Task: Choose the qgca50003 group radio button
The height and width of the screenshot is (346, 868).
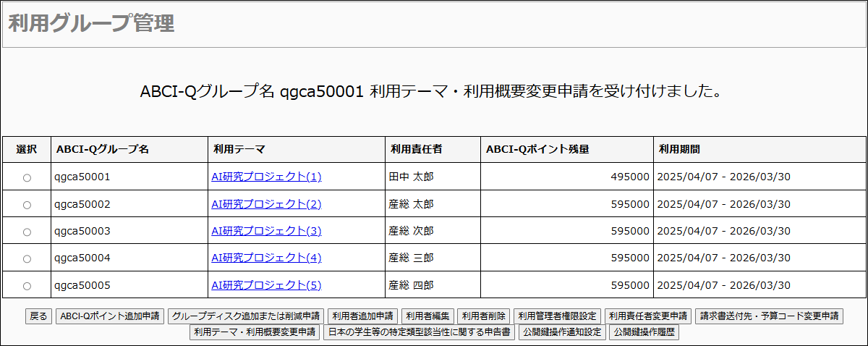Action: coord(27,232)
